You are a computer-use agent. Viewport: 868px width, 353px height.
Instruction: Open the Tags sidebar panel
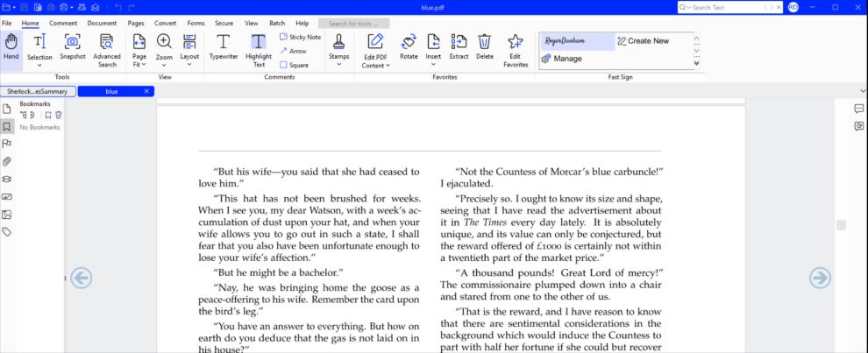click(7, 232)
